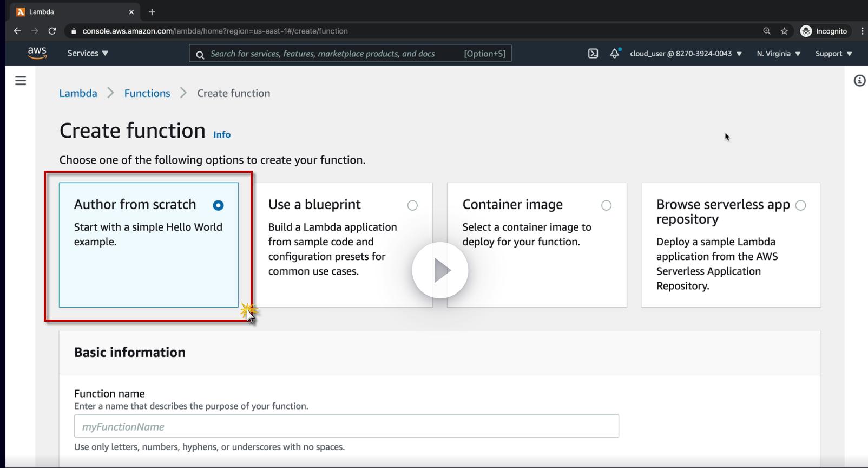Choose Browse serverless app repository radio
Viewport: 868px width, 468px height.
point(800,205)
